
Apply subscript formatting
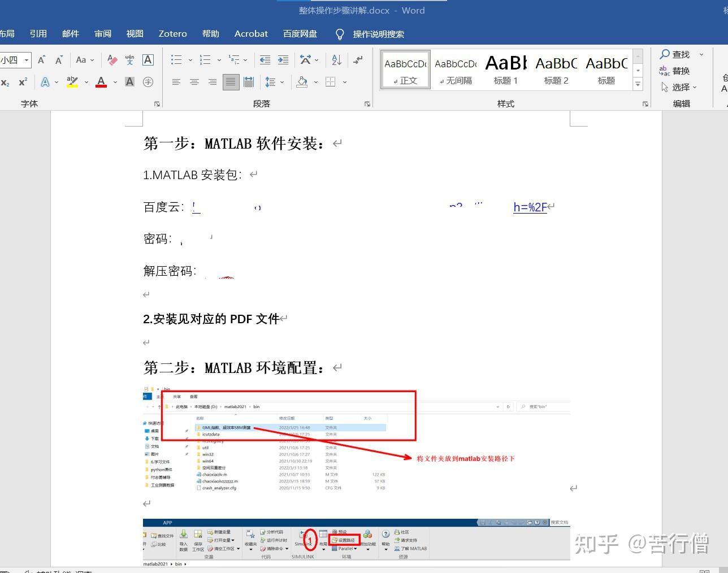click(x=6, y=83)
